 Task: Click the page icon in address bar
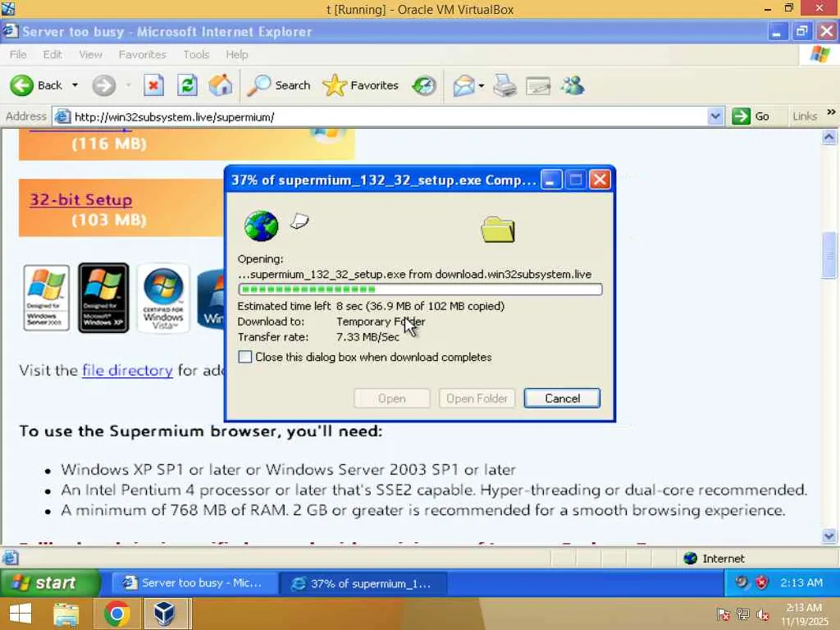62,116
